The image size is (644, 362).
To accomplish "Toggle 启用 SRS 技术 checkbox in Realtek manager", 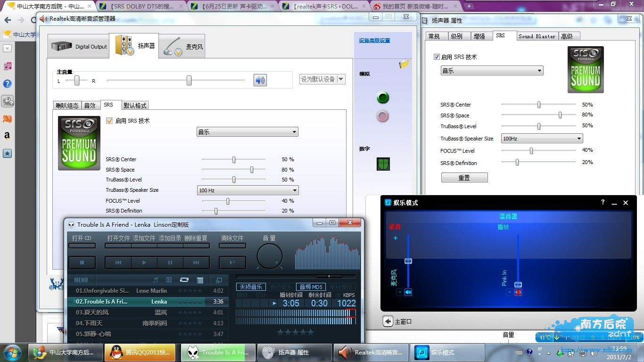I will 109,121.
